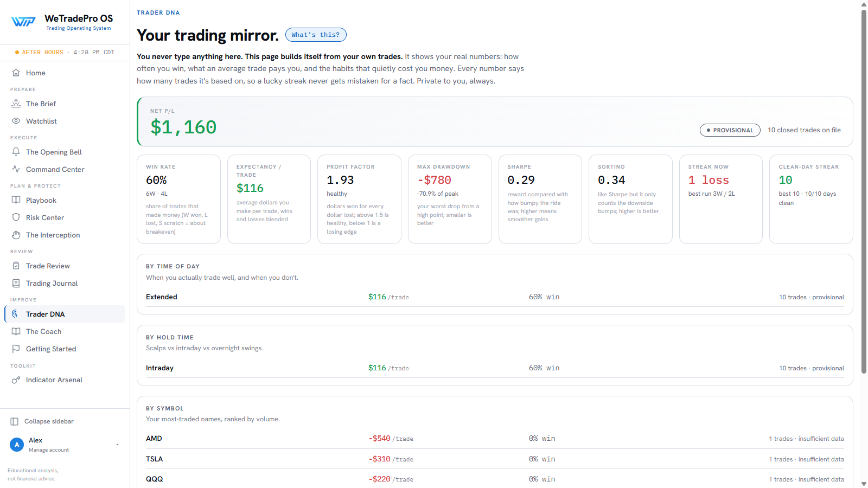Click The Interception hand icon

tap(16, 235)
